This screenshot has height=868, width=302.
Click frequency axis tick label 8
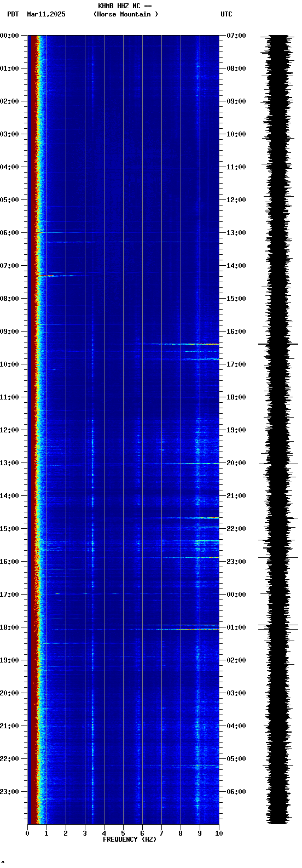181,833
